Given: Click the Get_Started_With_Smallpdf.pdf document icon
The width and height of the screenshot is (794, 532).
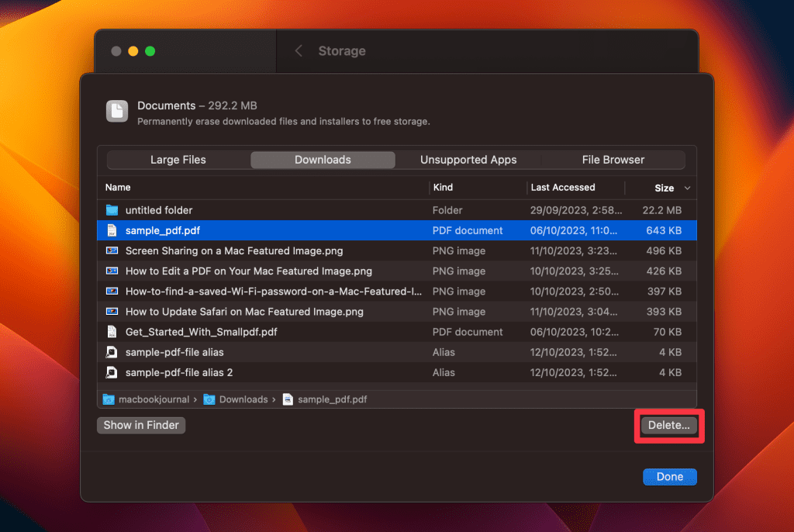Looking at the screenshot, I should 112,332.
